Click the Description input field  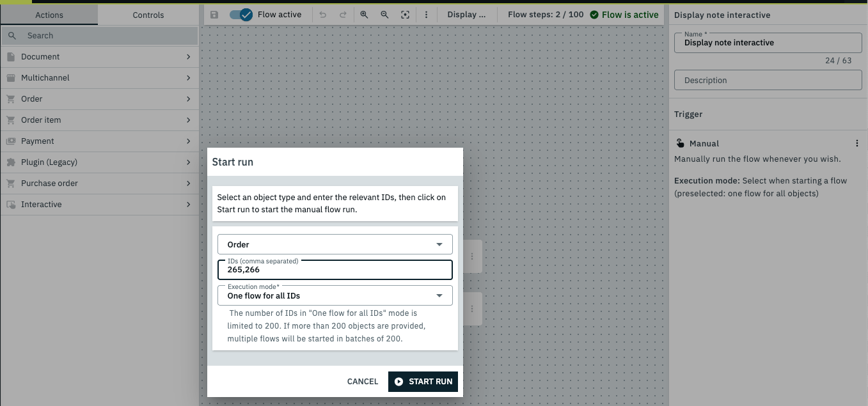tap(768, 81)
